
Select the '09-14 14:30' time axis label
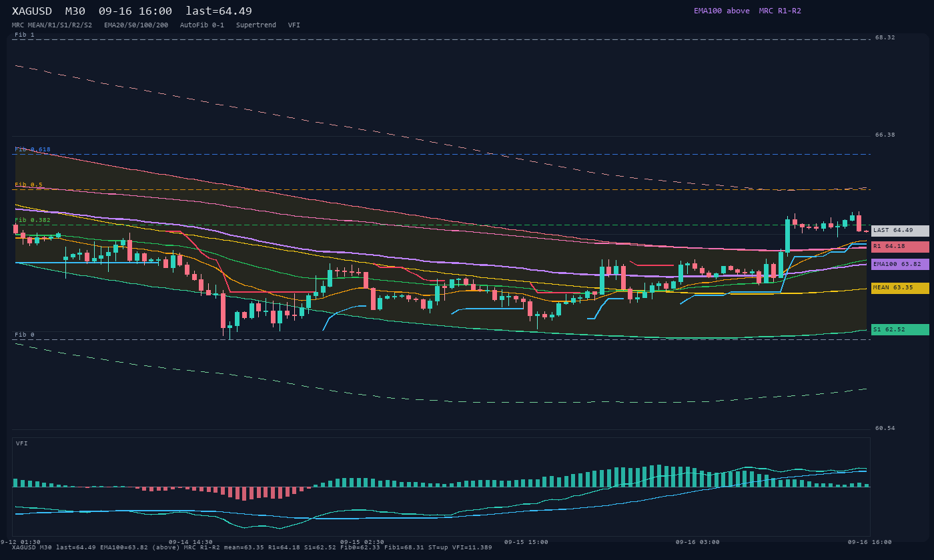(191, 542)
